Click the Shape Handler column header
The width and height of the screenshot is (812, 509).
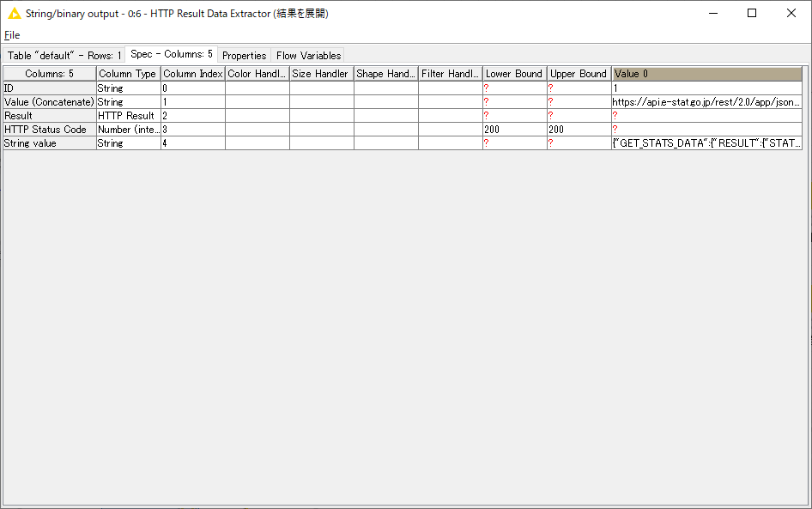point(385,74)
